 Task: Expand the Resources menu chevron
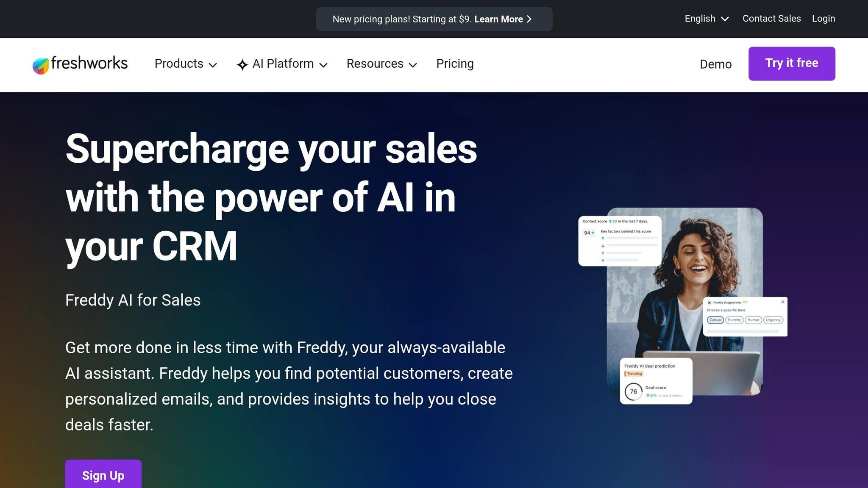(x=413, y=65)
